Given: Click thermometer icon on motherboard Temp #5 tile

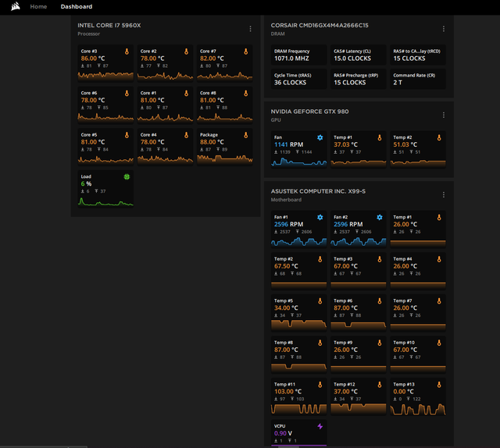Looking at the screenshot, I should click(320, 300).
